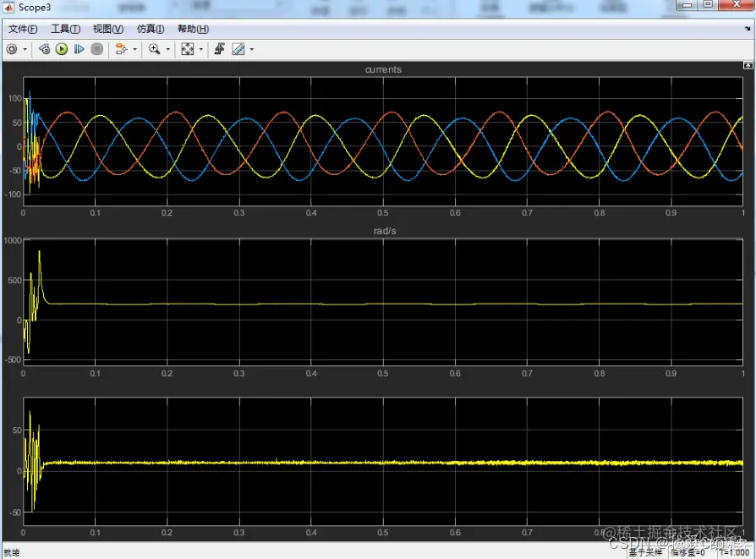Click the gray Stop simulation button
The width and height of the screenshot is (756, 559).
tap(97, 49)
